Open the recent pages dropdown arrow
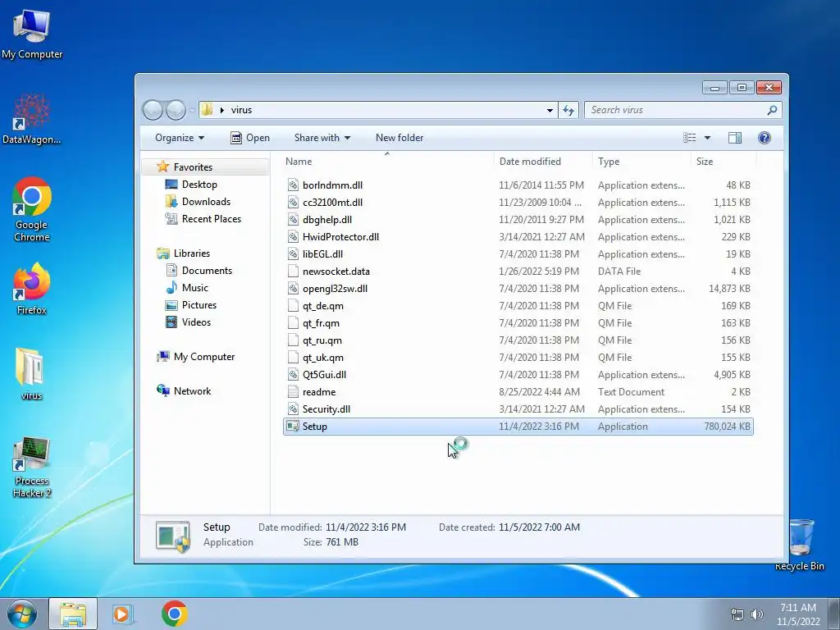This screenshot has width=840, height=630. [192, 111]
